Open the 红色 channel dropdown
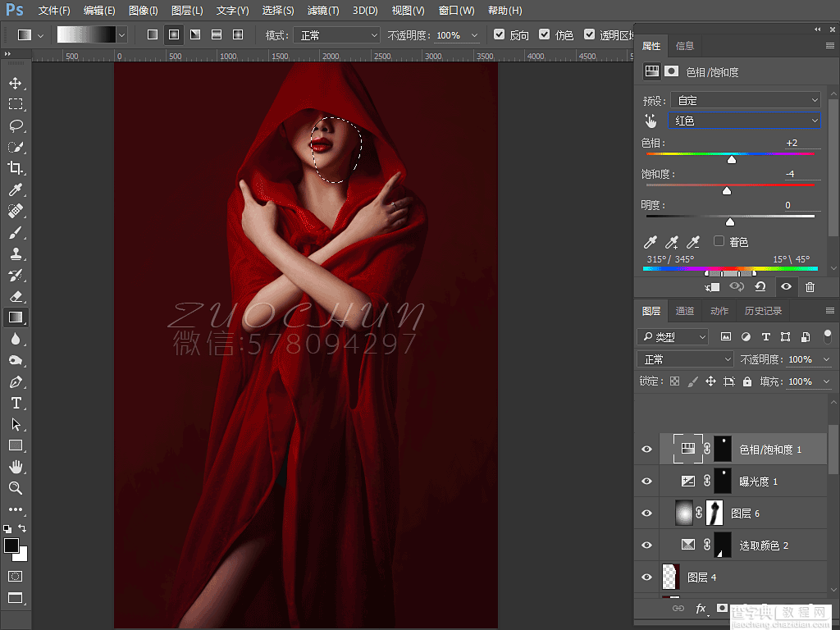 [744, 121]
